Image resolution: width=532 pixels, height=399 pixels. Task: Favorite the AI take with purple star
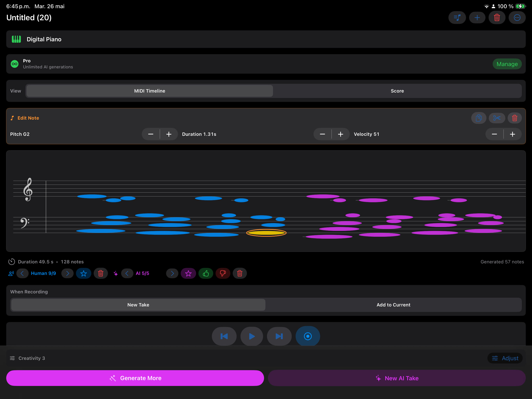click(x=188, y=273)
